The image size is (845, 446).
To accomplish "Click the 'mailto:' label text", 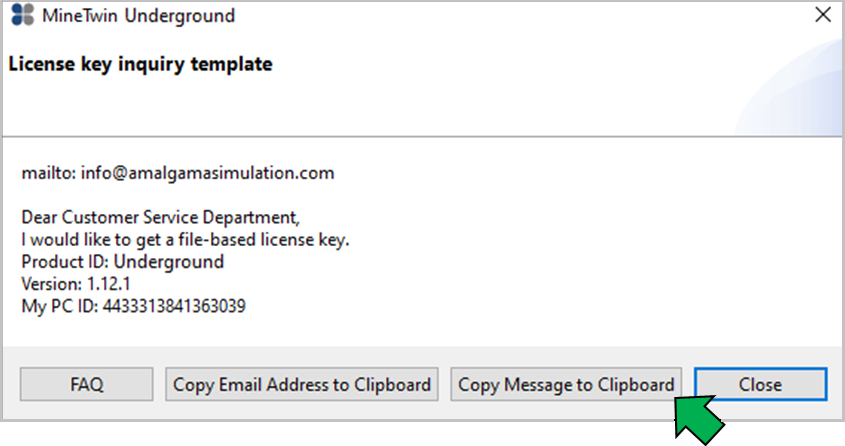I will click(x=49, y=173).
